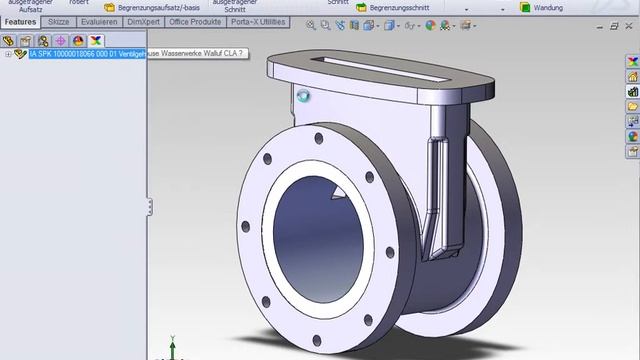
Task: Switch to the Evaluieren tab
Action: 99,22
